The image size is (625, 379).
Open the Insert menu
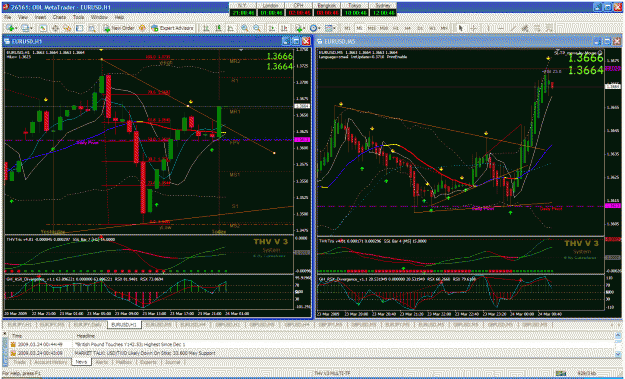click(40, 18)
